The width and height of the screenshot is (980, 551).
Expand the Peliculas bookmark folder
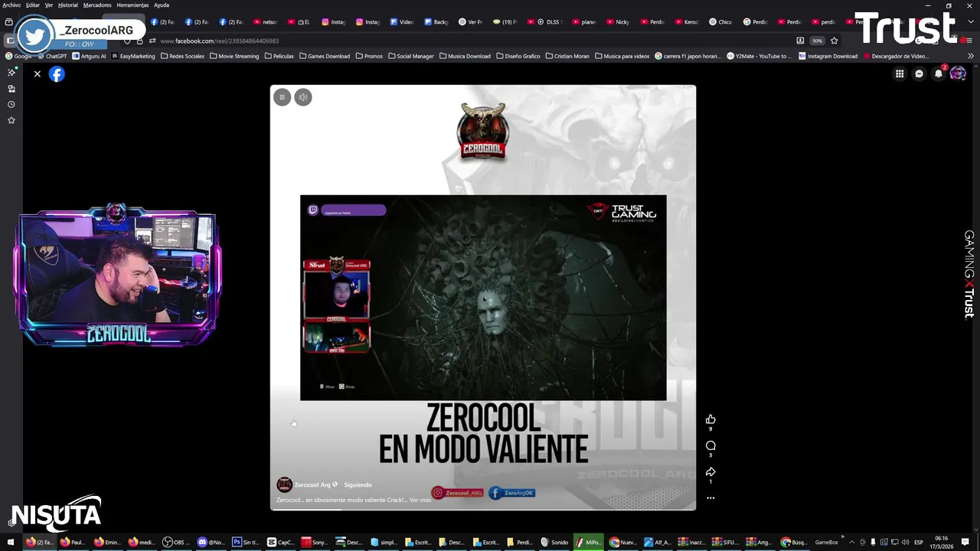pyautogui.click(x=279, y=56)
